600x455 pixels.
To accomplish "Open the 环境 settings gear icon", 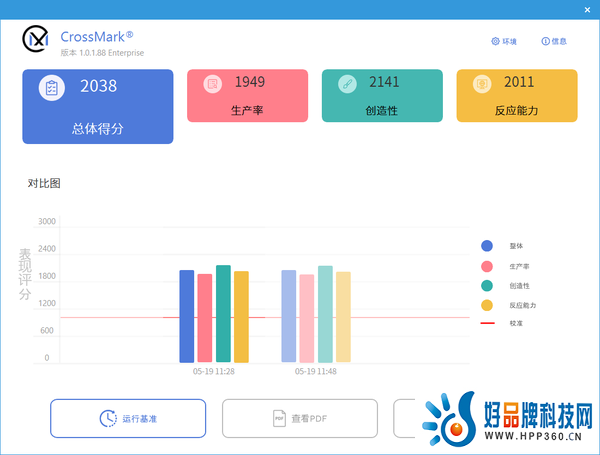I will [x=496, y=41].
